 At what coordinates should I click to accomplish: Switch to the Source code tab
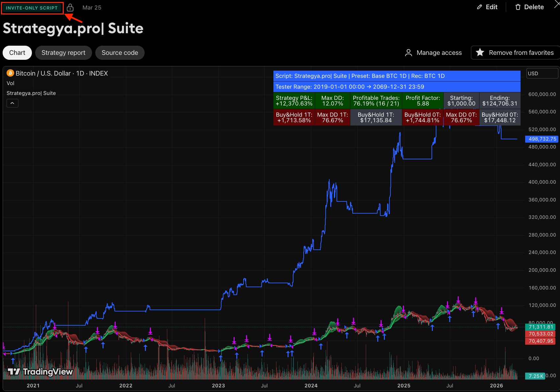point(120,53)
